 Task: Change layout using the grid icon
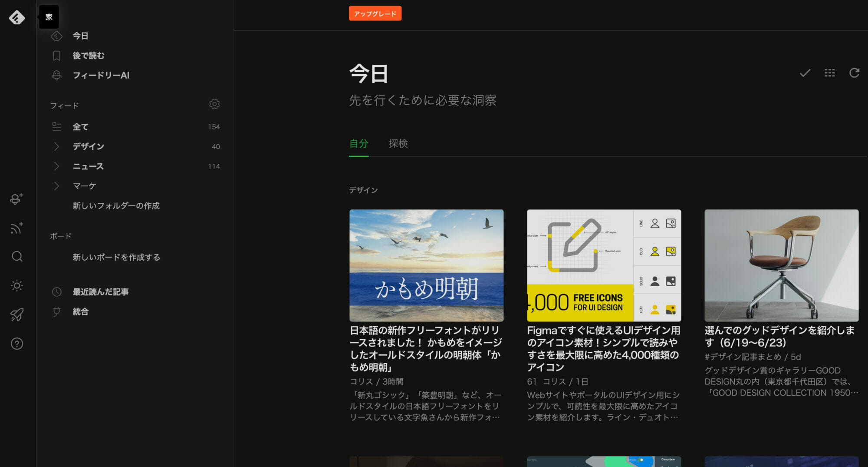point(829,73)
